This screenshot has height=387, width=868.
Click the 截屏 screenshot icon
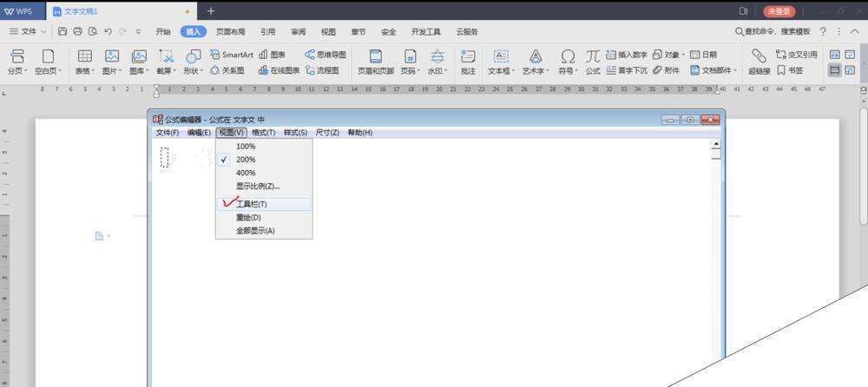[166, 56]
